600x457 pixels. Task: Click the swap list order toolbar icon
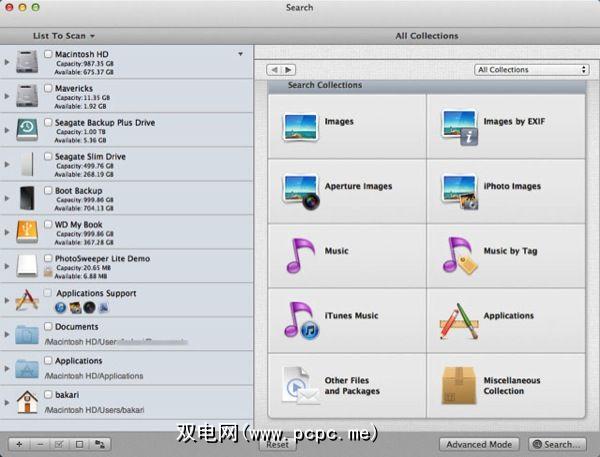pyautogui.click(x=100, y=444)
